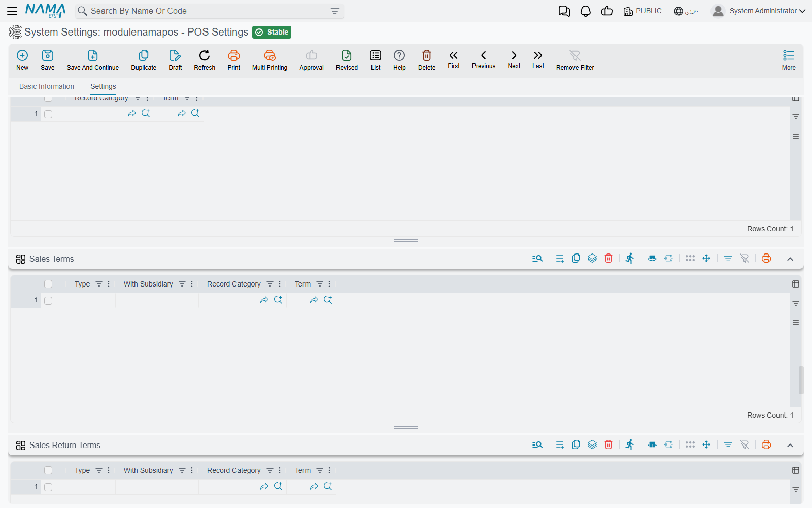The width and height of the screenshot is (812, 508).
Task: Open the notifications bell
Action: pyautogui.click(x=586, y=11)
